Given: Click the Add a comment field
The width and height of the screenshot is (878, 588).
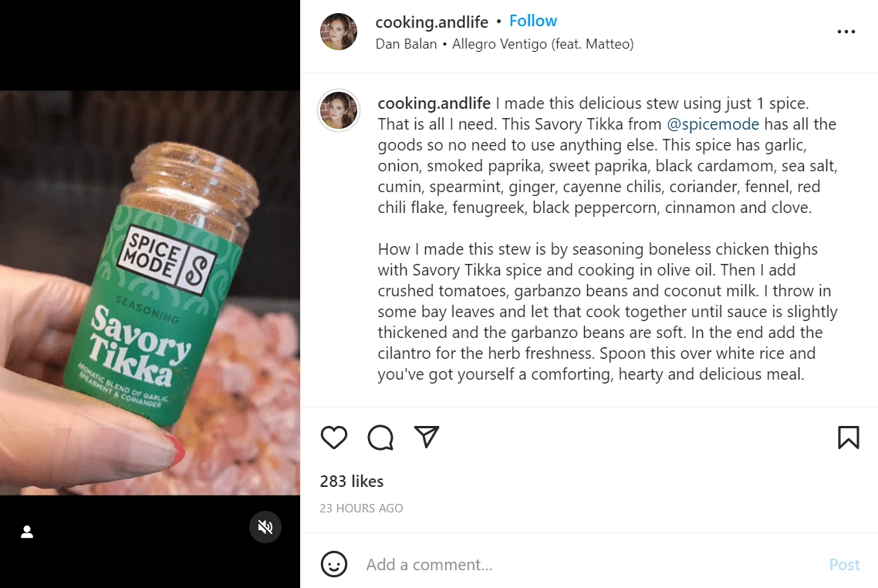Looking at the screenshot, I should (586, 565).
